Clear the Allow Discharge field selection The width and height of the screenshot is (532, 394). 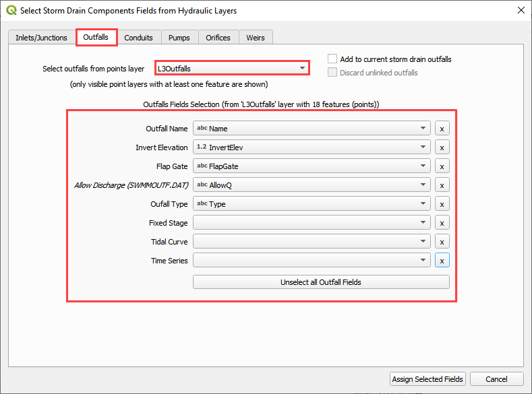pos(442,185)
